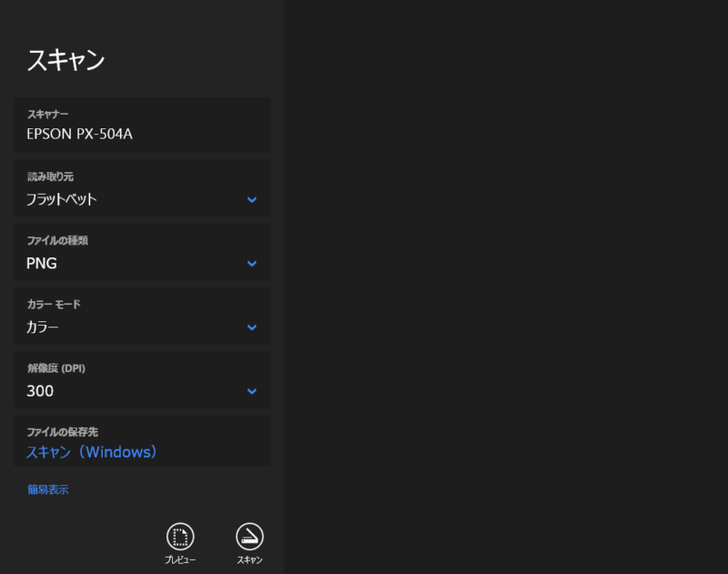Expand the カラー モード dropdown chevron
This screenshot has width=728, height=574.
pyautogui.click(x=252, y=327)
